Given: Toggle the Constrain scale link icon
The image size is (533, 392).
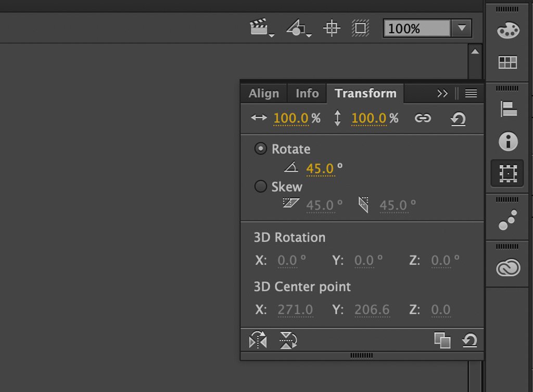Looking at the screenshot, I should click(423, 118).
